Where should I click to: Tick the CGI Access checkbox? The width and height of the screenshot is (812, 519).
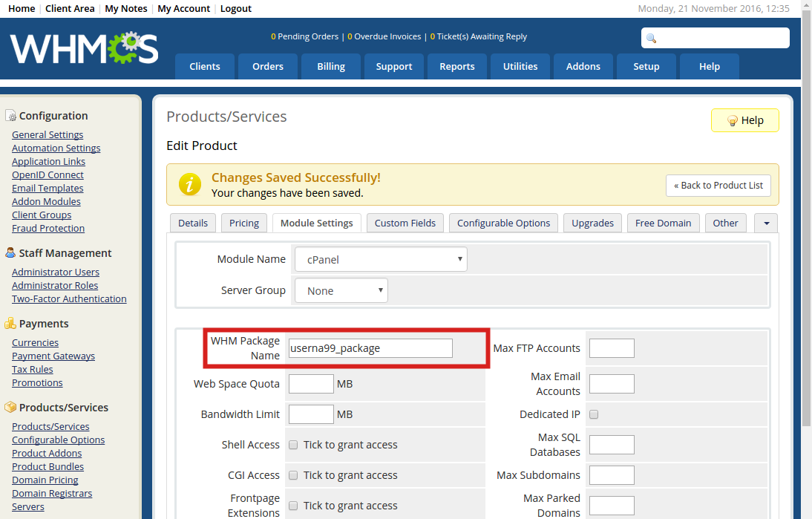pos(293,475)
